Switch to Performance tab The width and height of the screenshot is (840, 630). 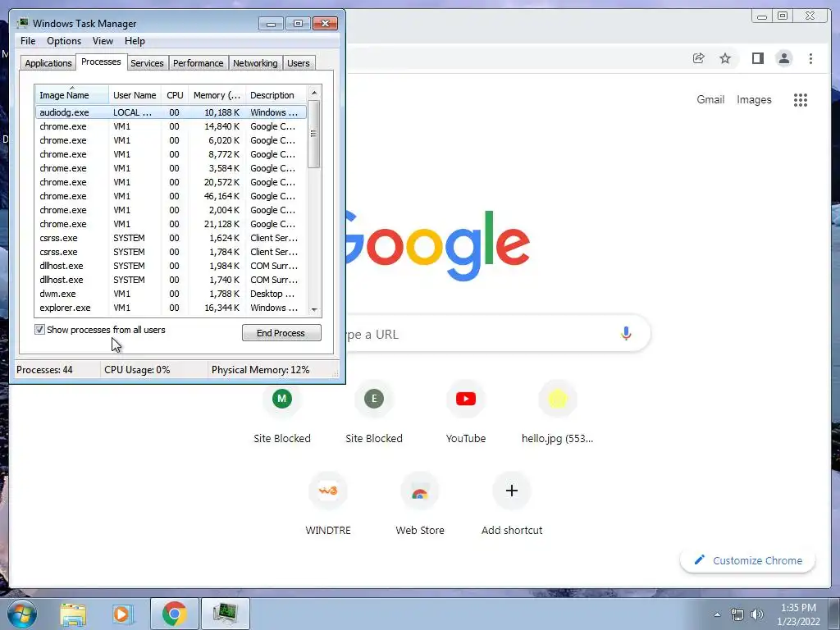(x=198, y=63)
